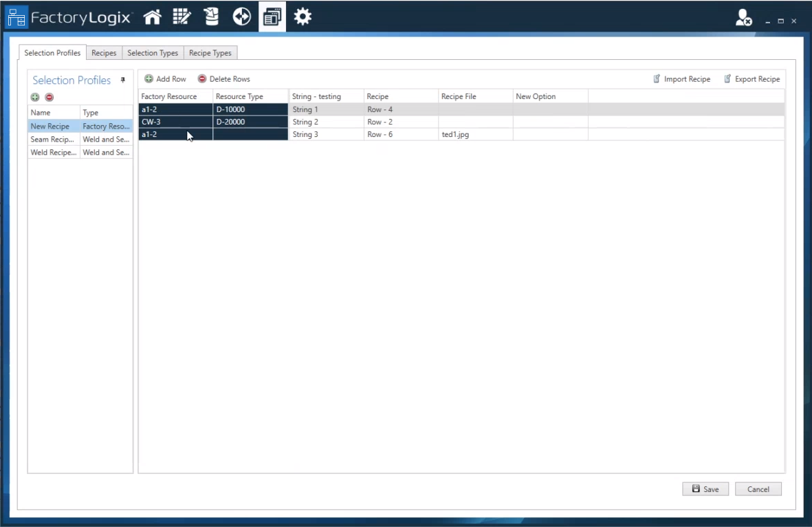812x527 pixels.
Task: Open the Resource Type dropdown showing D-10000
Action: [250, 109]
